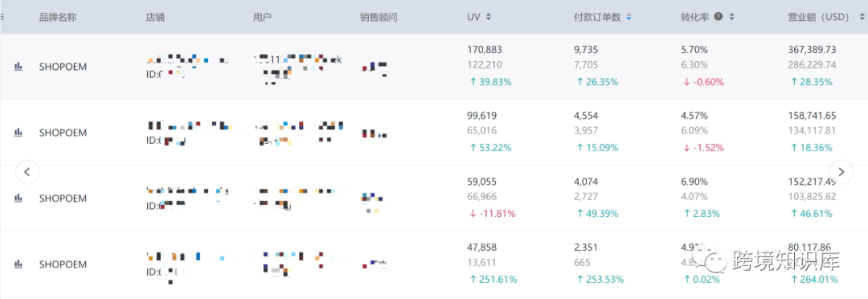Click the ↑ 253.53% order growth figure

[x=600, y=279]
